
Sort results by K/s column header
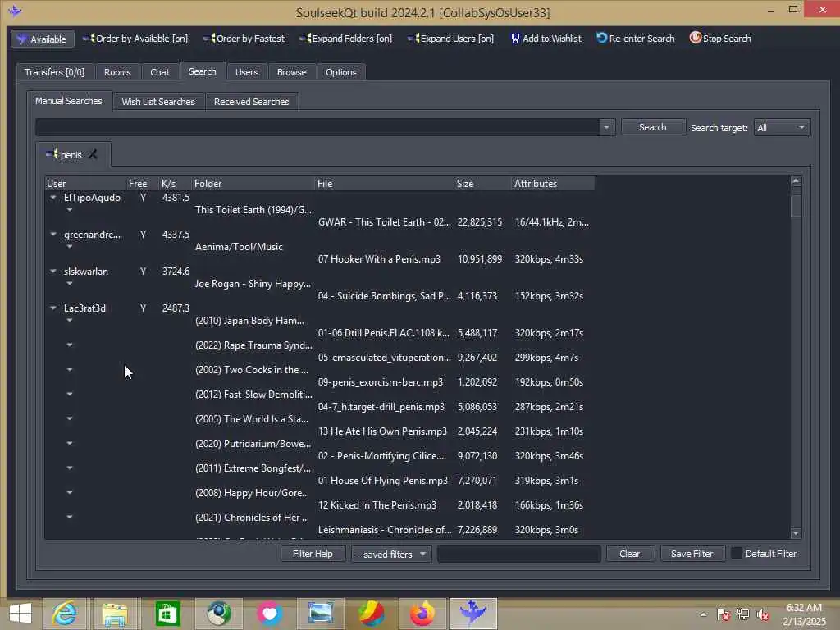pos(175,183)
